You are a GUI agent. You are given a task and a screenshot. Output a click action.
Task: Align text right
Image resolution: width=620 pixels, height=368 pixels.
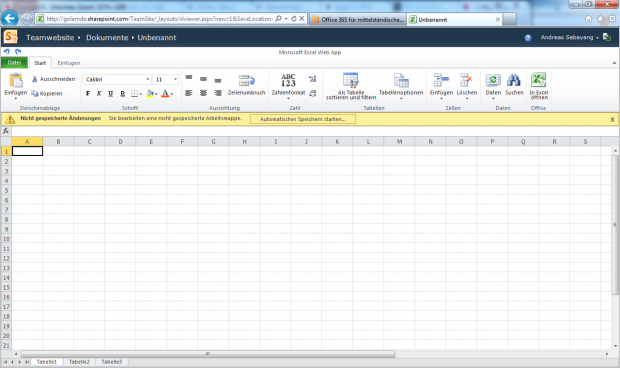coord(218,93)
